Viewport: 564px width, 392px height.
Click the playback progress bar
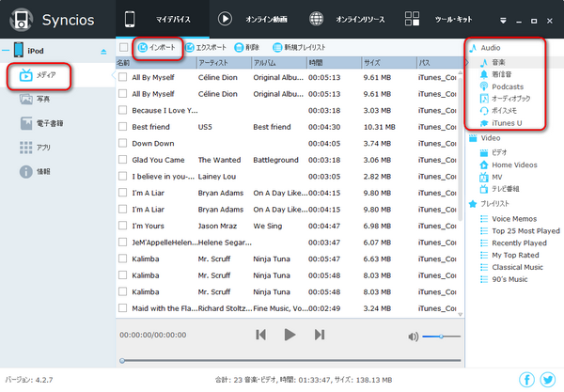291,360
